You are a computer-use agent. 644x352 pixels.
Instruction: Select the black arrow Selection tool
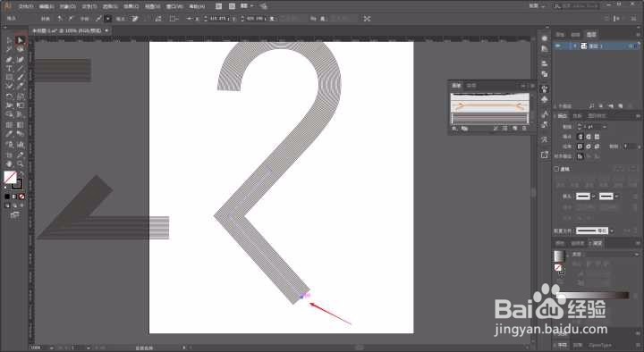(9, 40)
